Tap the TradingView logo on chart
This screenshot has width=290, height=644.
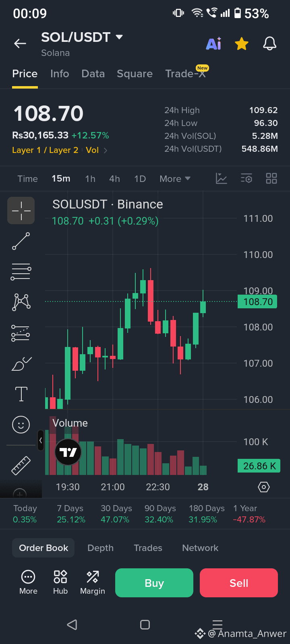tap(68, 452)
